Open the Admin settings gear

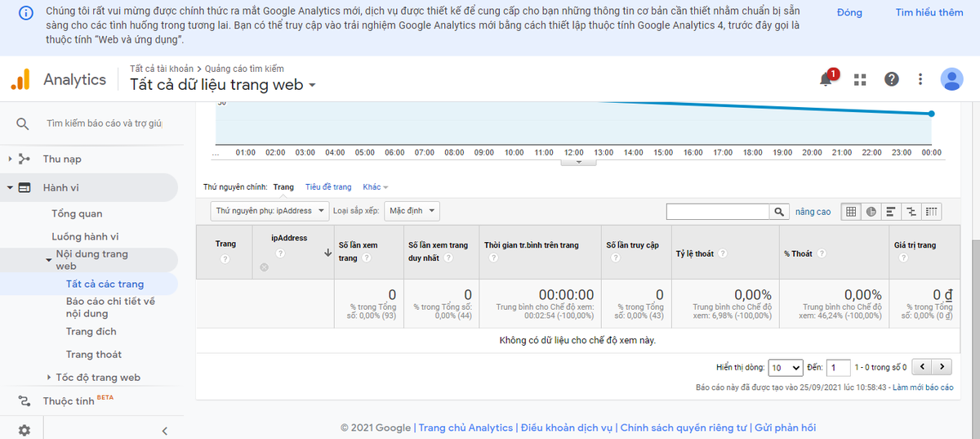pyautogui.click(x=24, y=430)
